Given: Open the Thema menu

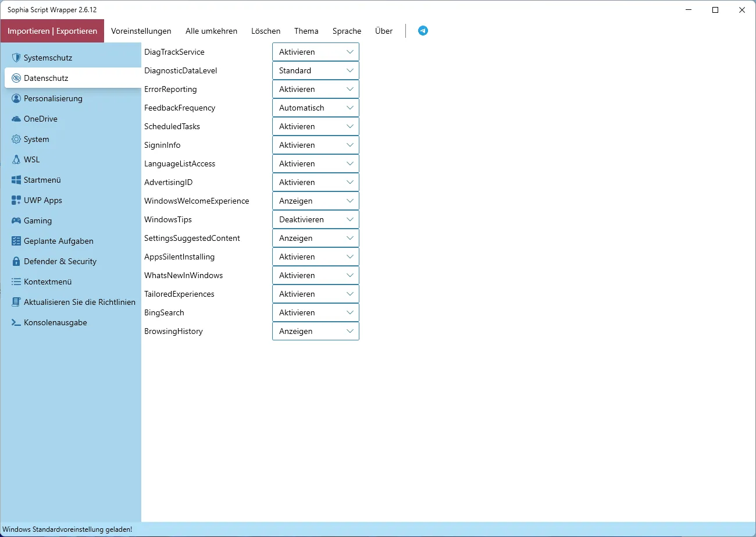Looking at the screenshot, I should 306,31.
